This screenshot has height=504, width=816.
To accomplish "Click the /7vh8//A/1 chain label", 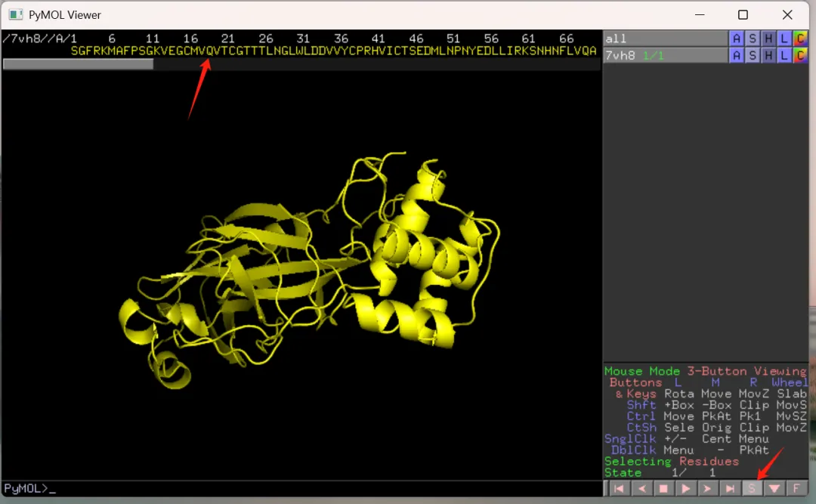I will [x=39, y=39].
